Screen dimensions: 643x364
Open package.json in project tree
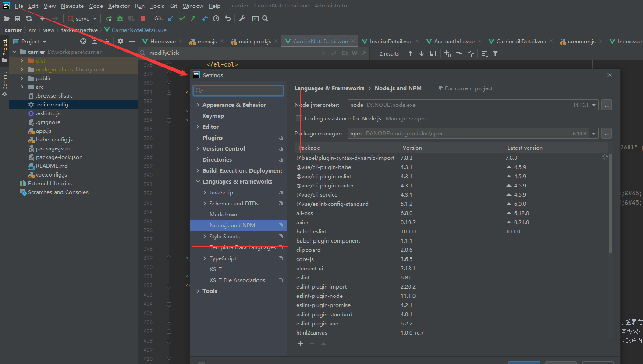pos(53,148)
